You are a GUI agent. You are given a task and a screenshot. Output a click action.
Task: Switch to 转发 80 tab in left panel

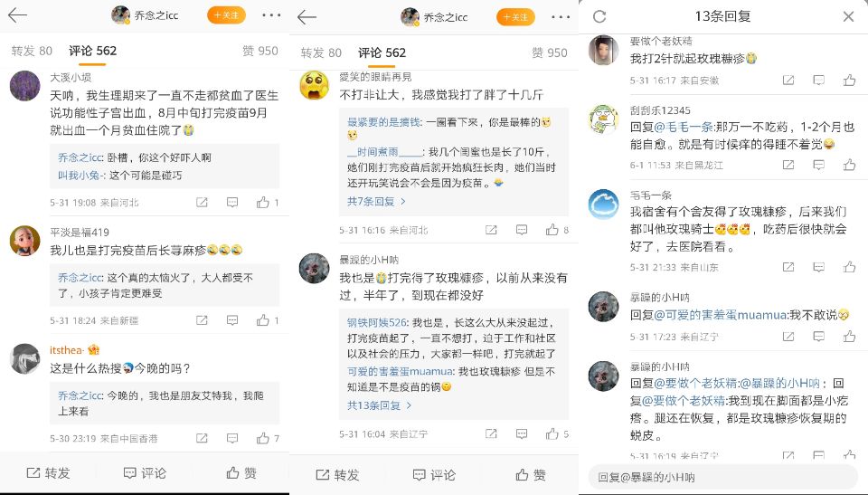point(32,51)
